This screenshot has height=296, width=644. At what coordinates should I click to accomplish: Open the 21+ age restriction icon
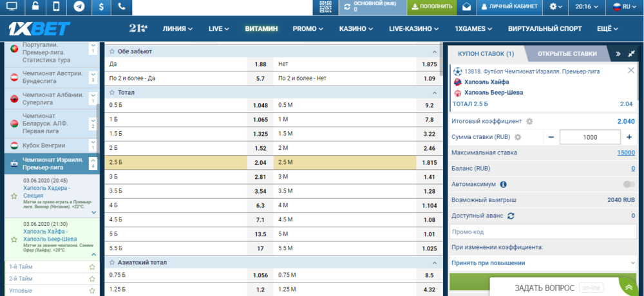pyautogui.click(x=138, y=28)
